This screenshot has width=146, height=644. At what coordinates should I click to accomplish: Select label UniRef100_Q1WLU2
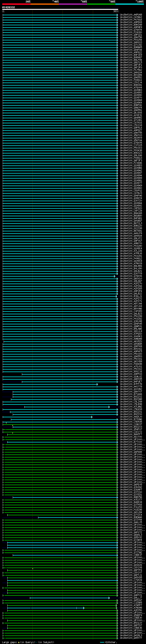click(131, 376)
